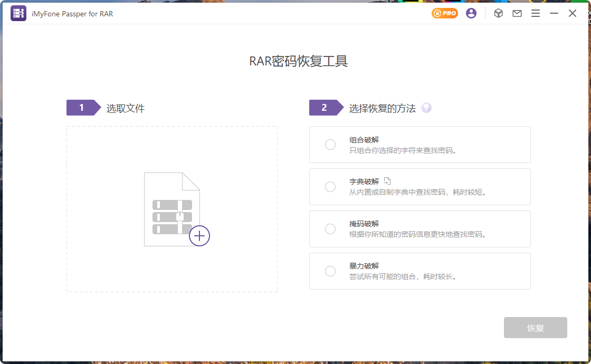Click the iMyFone app logo icon
This screenshot has height=364, width=591.
(18, 13)
